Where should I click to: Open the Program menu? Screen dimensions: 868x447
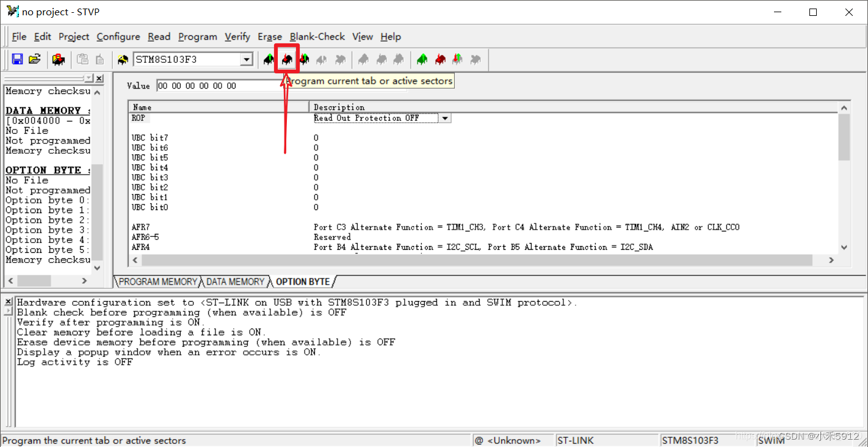pyautogui.click(x=197, y=37)
